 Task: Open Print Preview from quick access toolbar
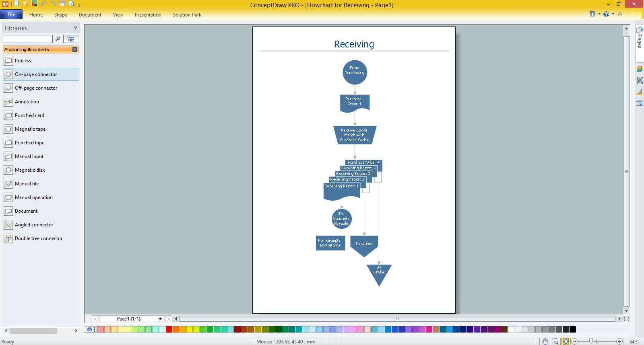[72, 4]
